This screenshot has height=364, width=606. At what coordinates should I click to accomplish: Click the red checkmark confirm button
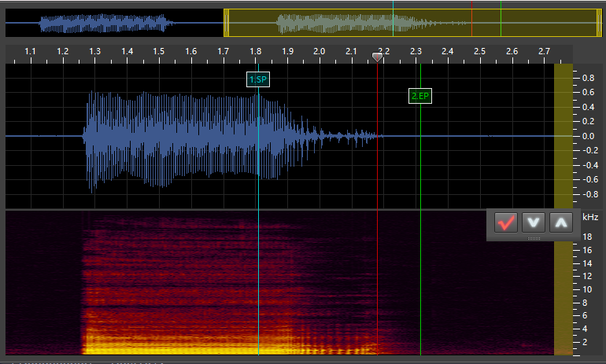pos(506,222)
